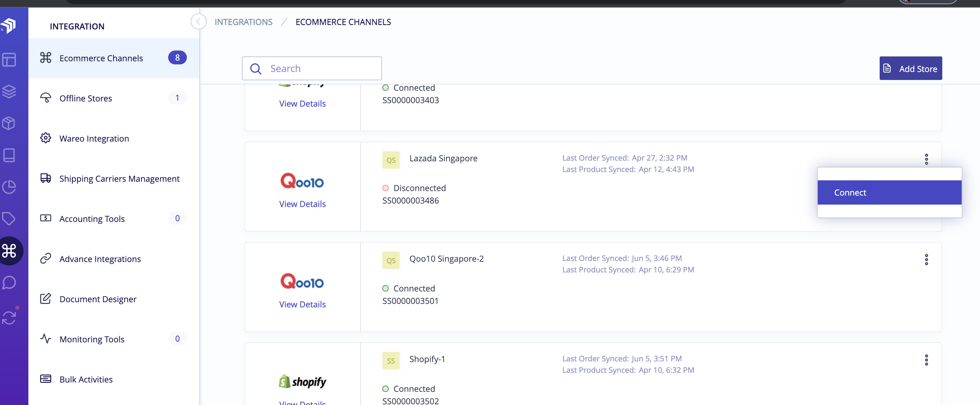Open View Details for store SS0000003403
Viewport: 980px width, 405px height.
click(302, 103)
